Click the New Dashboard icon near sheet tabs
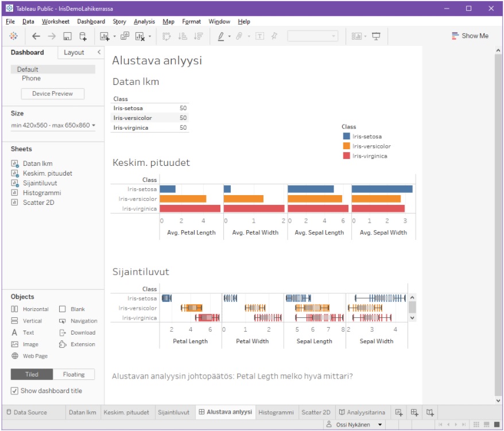This screenshot has height=431, width=504. 414,412
